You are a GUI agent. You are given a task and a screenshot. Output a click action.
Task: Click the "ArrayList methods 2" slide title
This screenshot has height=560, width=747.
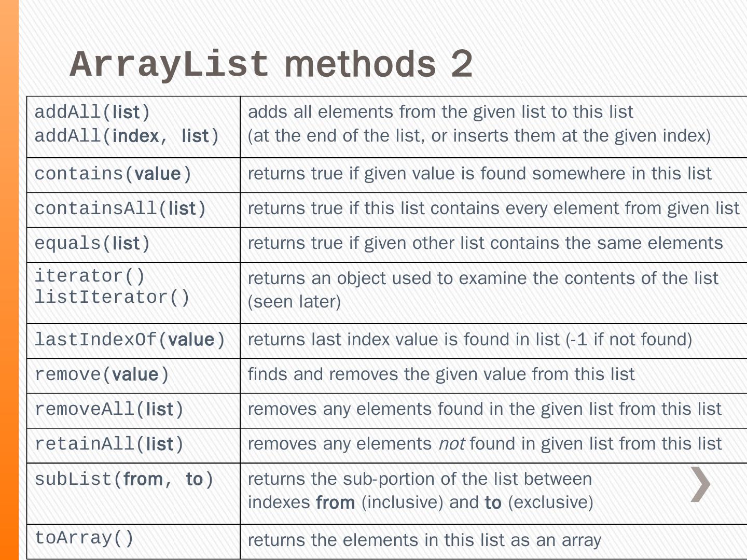[271, 64]
